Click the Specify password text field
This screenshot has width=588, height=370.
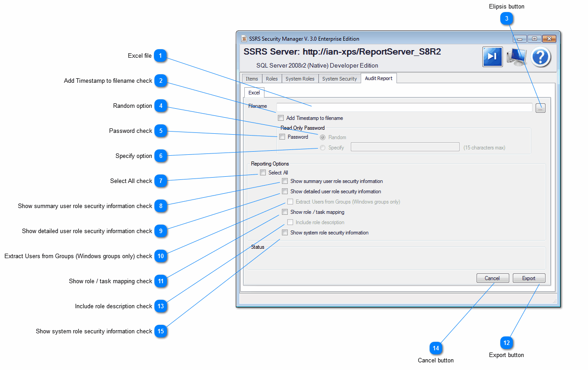coord(405,147)
